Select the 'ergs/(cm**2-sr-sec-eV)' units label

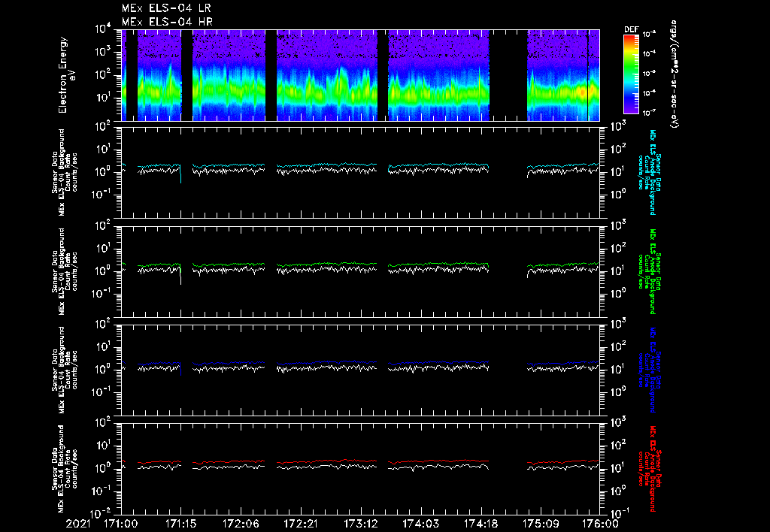pyautogui.click(x=675, y=74)
